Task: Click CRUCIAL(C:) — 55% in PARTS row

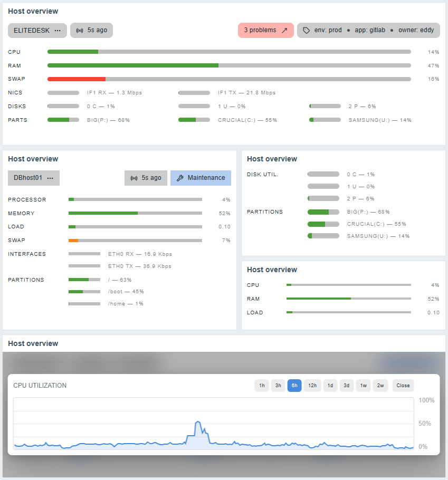Action: tap(247, 120)
